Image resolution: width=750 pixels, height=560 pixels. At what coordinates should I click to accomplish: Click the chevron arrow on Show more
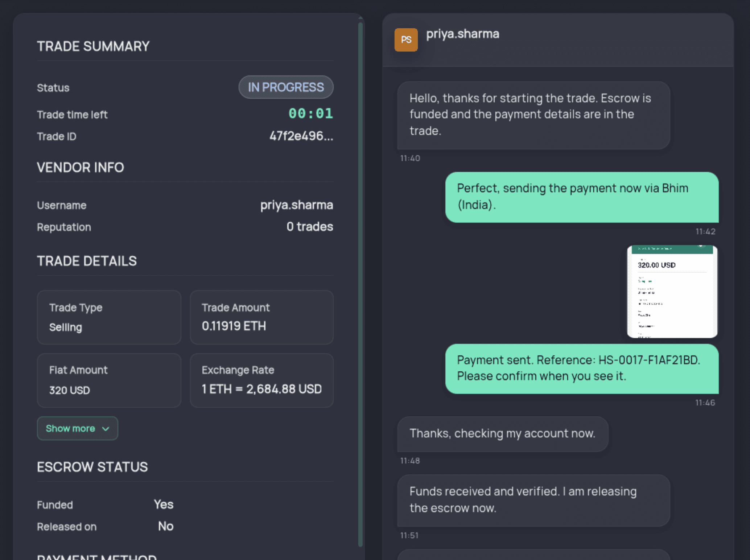coord(106,429)
